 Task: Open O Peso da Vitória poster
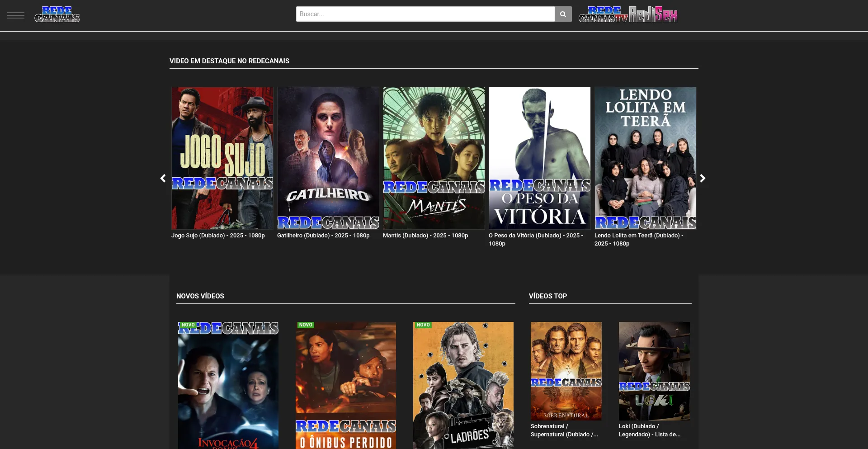point(540,158)
